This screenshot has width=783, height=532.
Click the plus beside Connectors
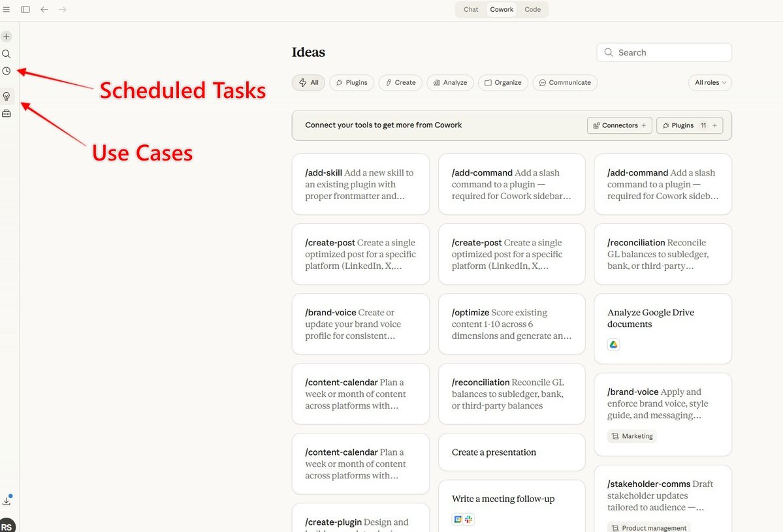(644, 125)
